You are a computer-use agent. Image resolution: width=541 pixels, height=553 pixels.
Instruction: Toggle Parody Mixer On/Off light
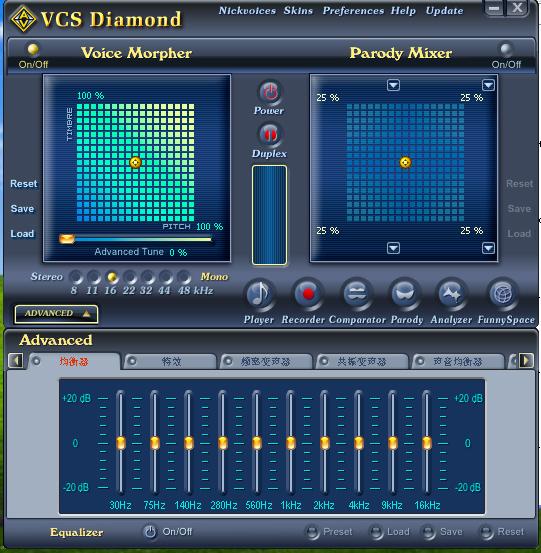(506, 49)
